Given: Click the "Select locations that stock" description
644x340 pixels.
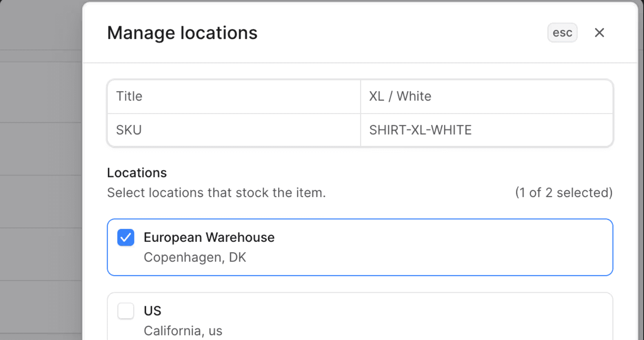Looking at the screenshot, I should click(x=216, y=193).
